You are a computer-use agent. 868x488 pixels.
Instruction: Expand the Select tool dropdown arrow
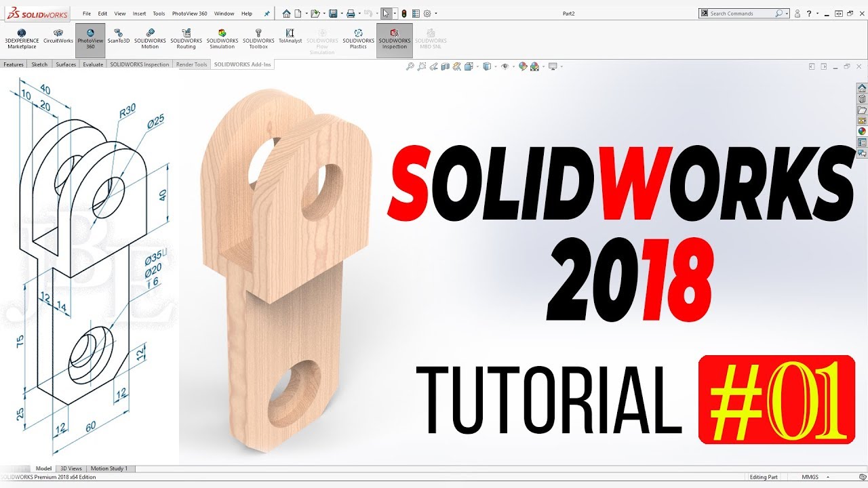click(395, 14)
